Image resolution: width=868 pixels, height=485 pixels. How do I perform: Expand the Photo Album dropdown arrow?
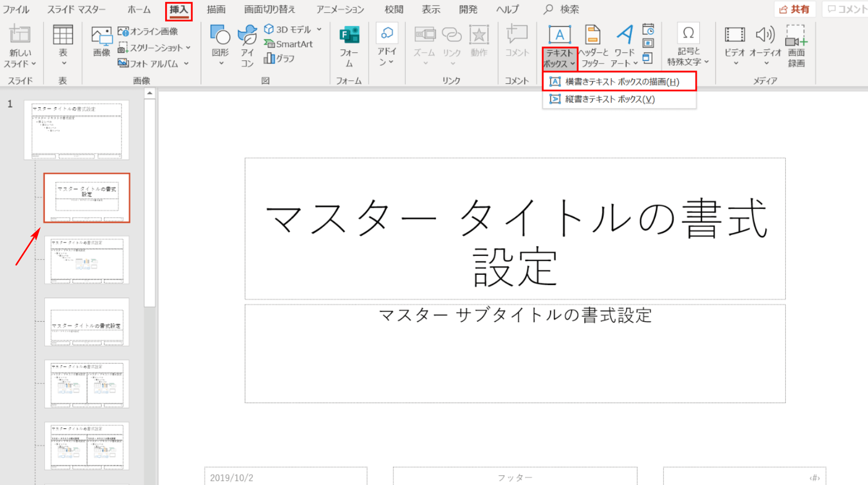coord(186,63)
